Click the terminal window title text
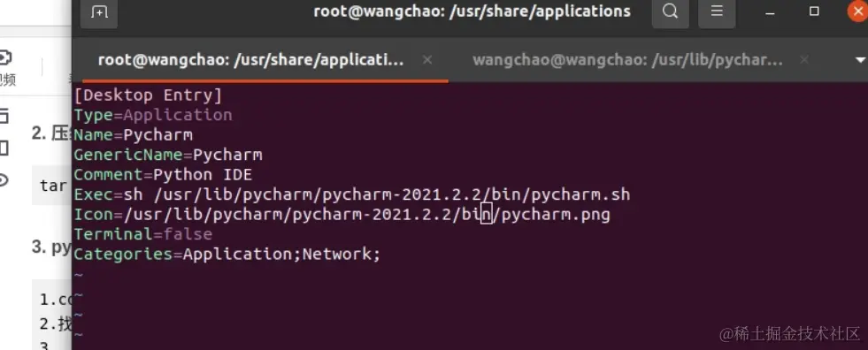Screen dimensions: 868x350 (472, 11)
